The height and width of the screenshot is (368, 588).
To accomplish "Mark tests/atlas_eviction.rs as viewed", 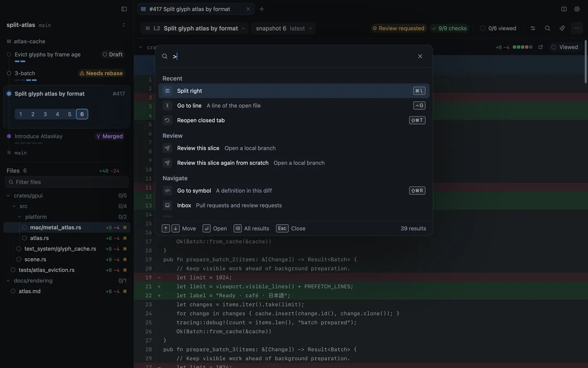I will [13, 270].
